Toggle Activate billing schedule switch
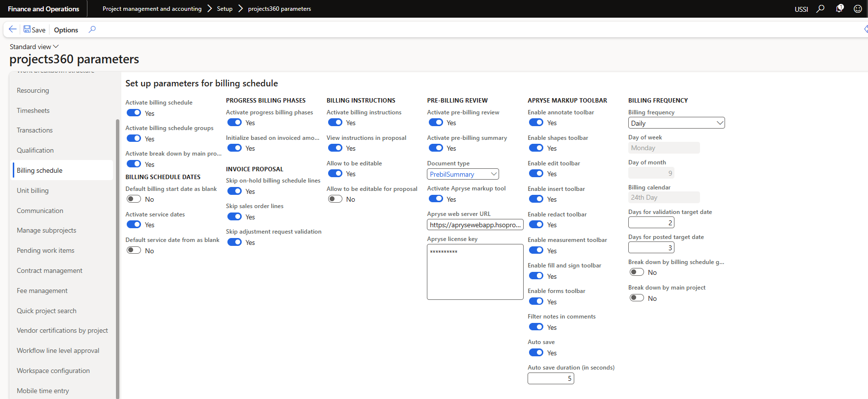Screen dimensions: 868x399 (x=134, y=113)
